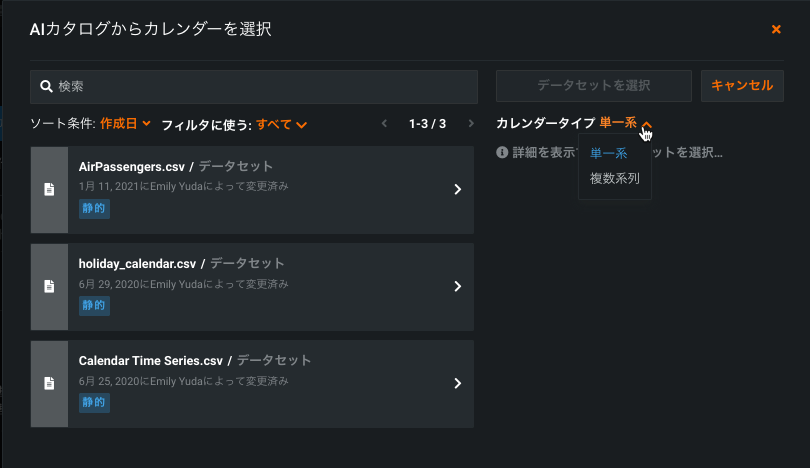
Task: Select 単一系 from the calendar type menu
Action: [x=608, y=153]
